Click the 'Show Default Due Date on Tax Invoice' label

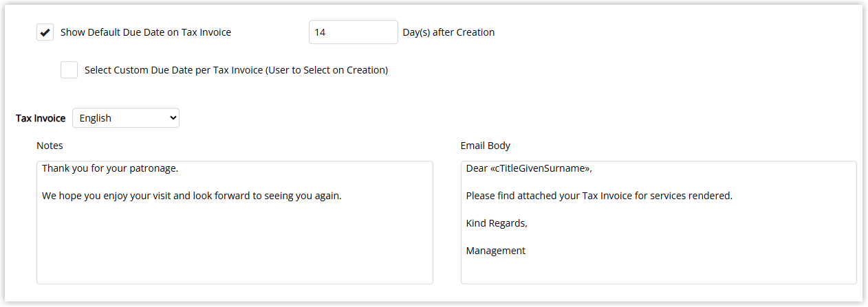146,32
